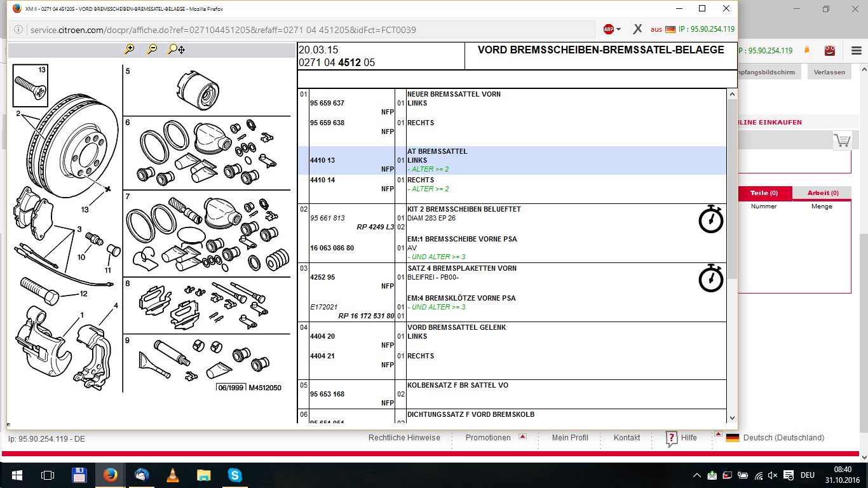Select part number 95 659 637
This screenshot has height=488, width=868.
327,104
